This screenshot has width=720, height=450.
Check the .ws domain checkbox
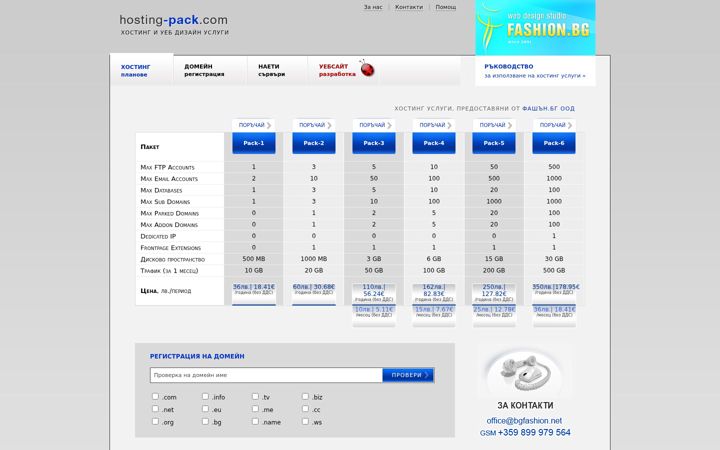(x=305, y=421)
